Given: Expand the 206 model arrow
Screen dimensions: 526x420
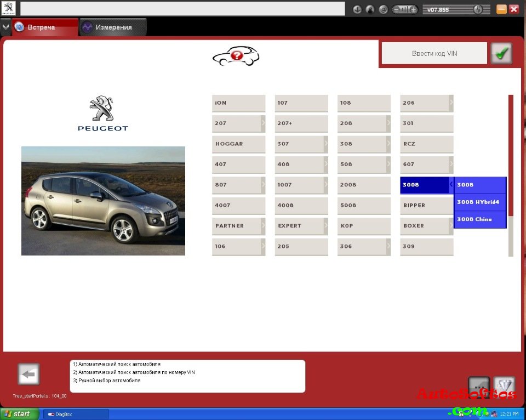Looking at the screenshot, I should pos(451,103).
